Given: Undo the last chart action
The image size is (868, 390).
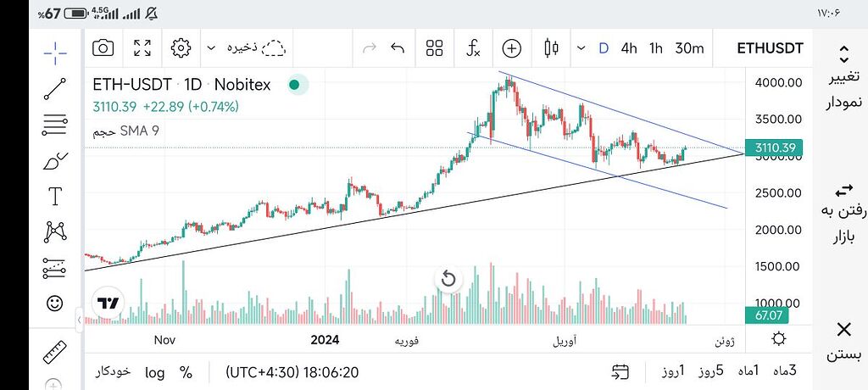Looking at the screenshot, I should pos(397,47).
